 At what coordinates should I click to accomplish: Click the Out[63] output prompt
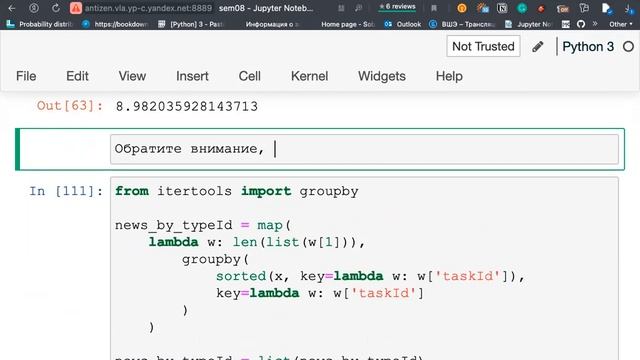(70, 106)
